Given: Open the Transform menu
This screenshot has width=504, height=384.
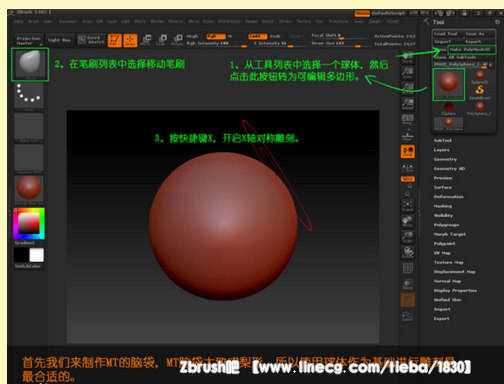Looking at the screenshot, I should 339,21.
